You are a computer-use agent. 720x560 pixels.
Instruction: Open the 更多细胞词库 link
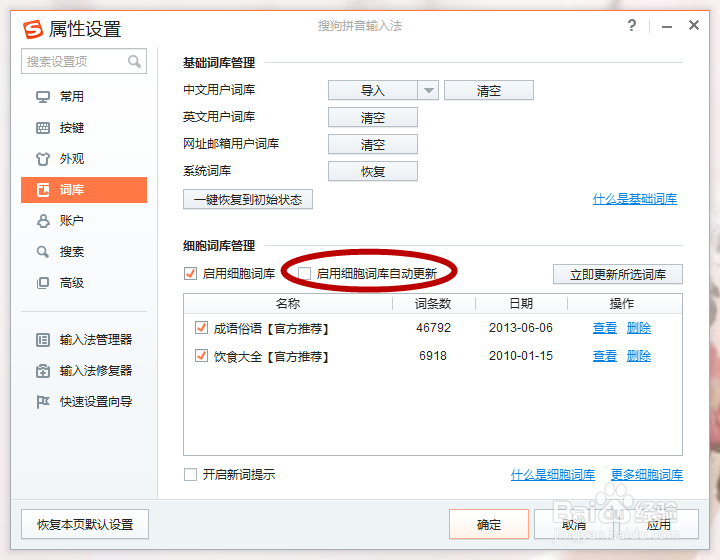tap(647, 475)
